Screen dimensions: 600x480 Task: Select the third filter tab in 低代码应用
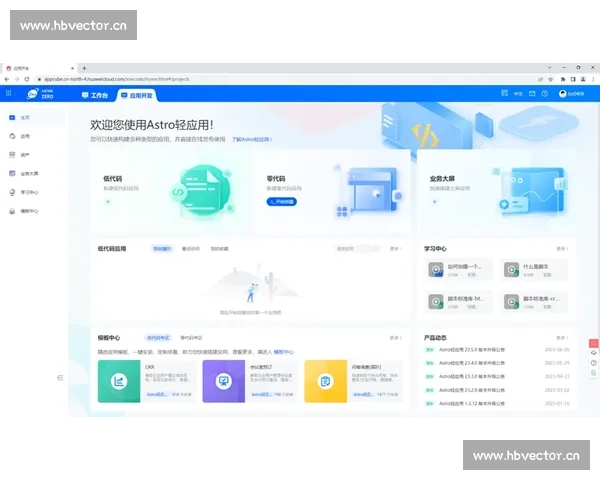(219, 249)
